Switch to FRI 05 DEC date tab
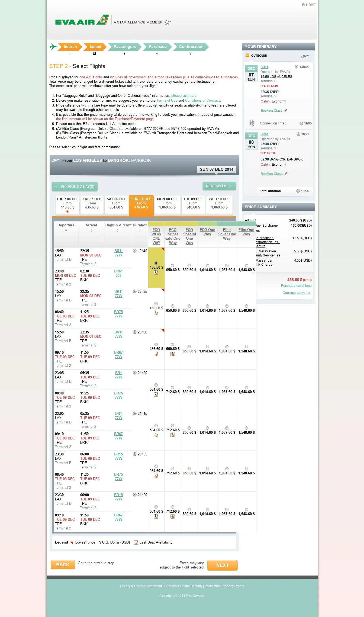364x617 pixels. (92, 205)
